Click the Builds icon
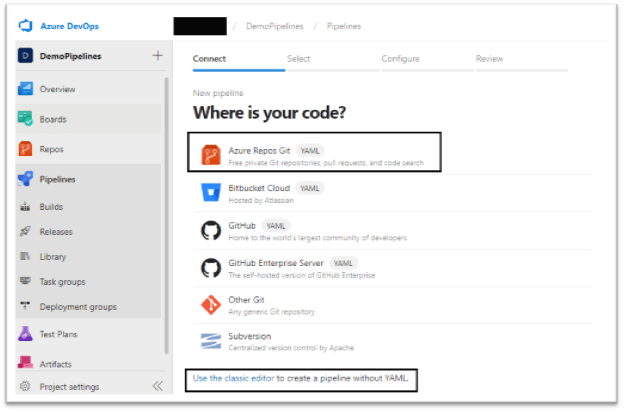624x412 pixels. [25, 206]
